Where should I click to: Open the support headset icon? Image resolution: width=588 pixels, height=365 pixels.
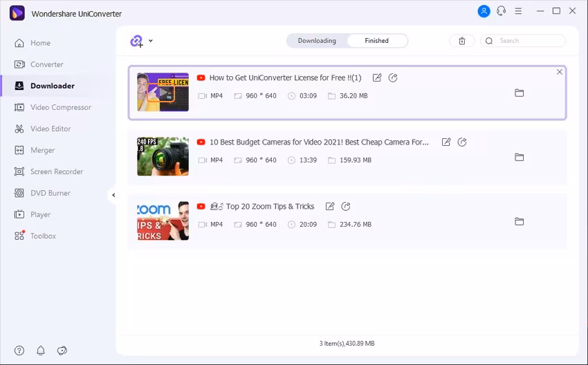point(501,11)
